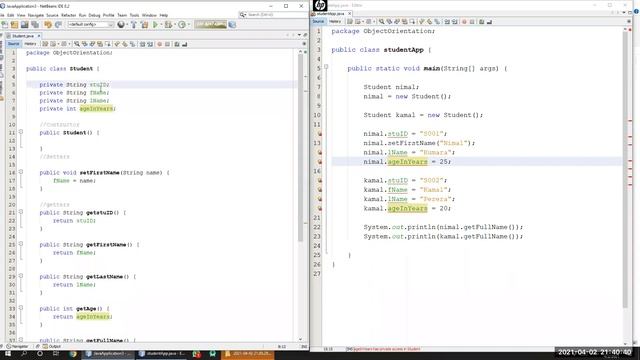This screenshot has width=640, height=360.
Task: Collapse the getAge method fold on line 33
Action: click(21, 308)
